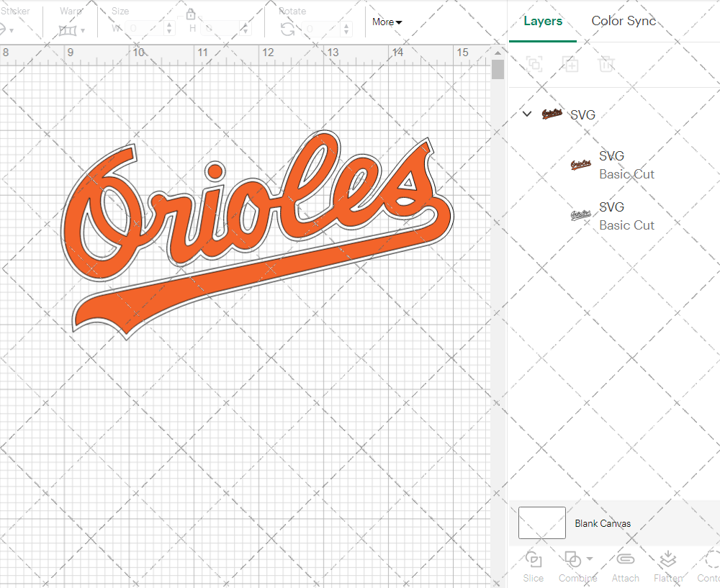Click the Group layers icon
720x588 pixels.
pyautogui.click(x=534, y=64)
